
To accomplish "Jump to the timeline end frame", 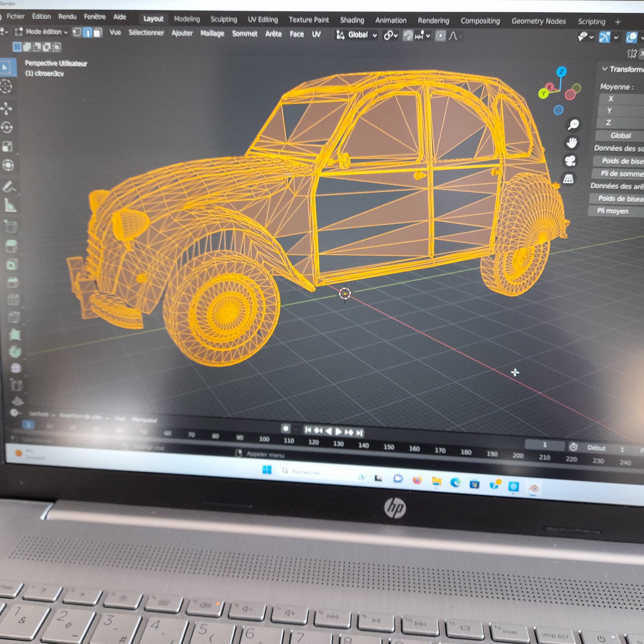I will coord(359,433).
